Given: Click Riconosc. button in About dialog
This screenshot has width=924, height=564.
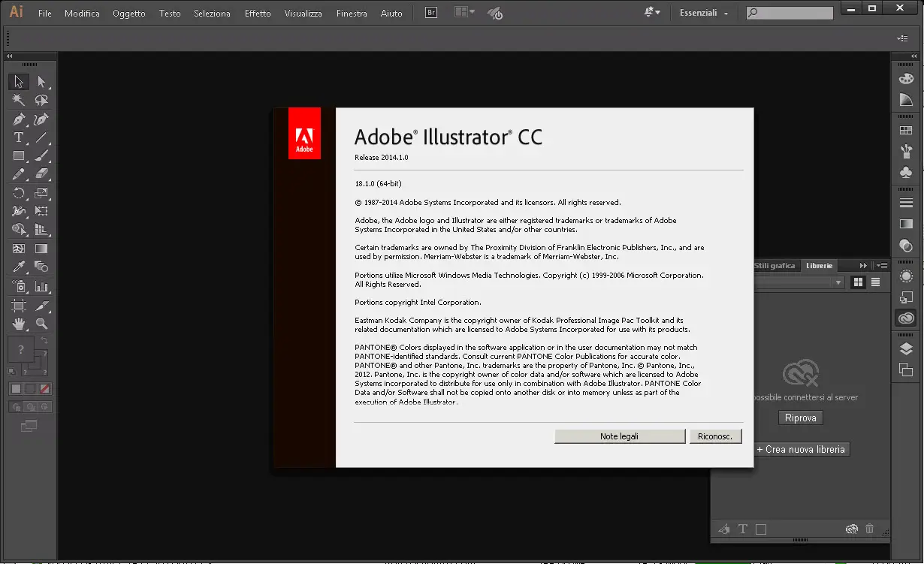Looking at the screenshot, I should pos(715,436).
